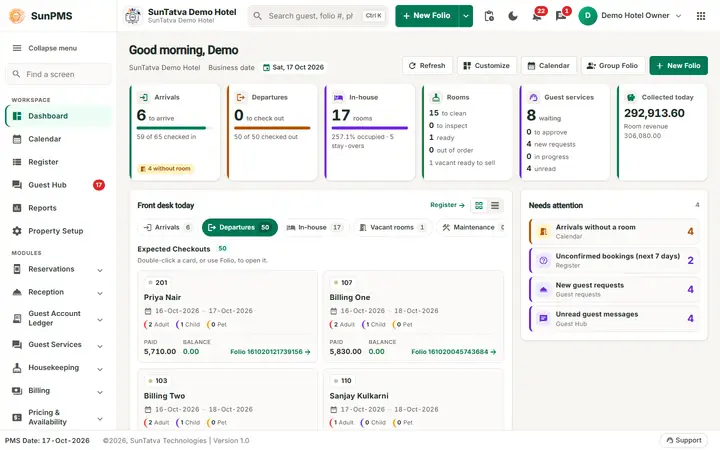This screenshot has width=720, height=450.
Task: Click room 103 status chip
Action: (x=158, y=381)
